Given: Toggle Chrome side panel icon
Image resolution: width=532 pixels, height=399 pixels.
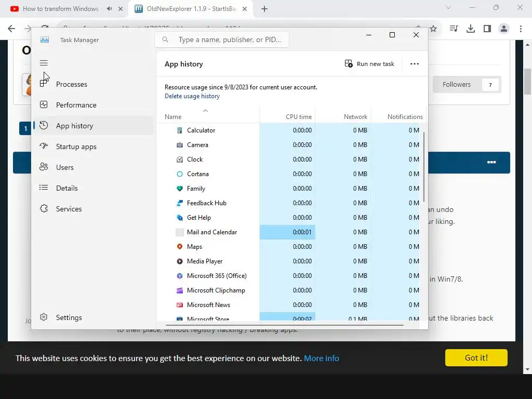Looking at the screenshot, I should click(x=487, y=29).
